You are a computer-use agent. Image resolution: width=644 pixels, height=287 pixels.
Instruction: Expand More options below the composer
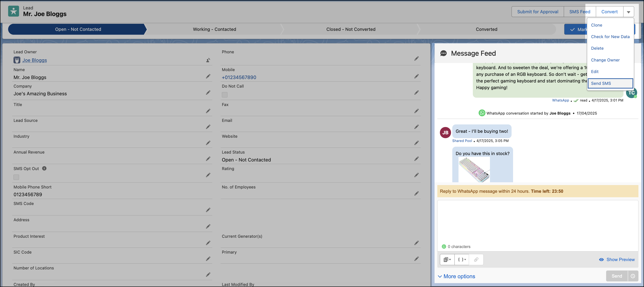[x=459, y=276]
